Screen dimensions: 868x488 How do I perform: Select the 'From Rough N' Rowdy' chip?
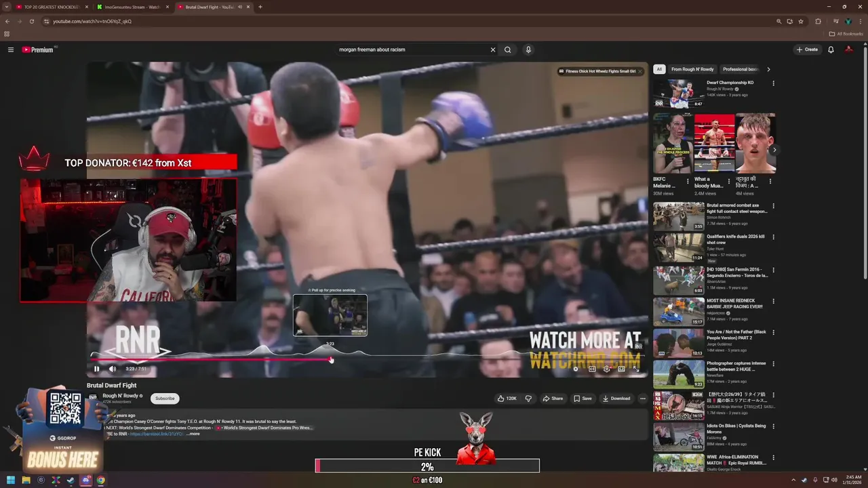692,69
